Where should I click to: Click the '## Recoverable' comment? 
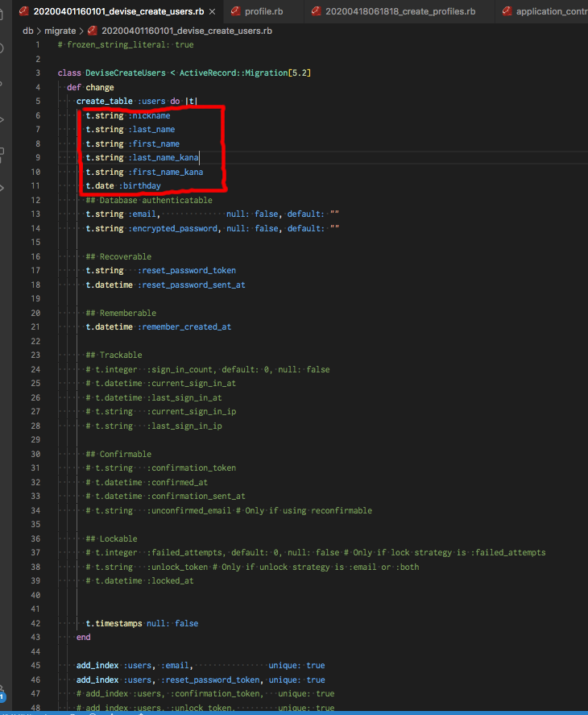pos(118,256)
